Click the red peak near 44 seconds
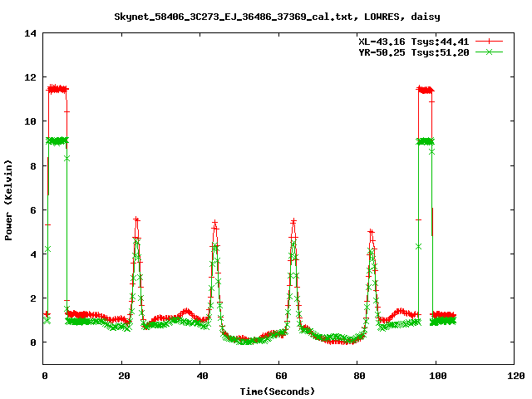This screenshot has height=399, width=532. [x=214, y=223]
